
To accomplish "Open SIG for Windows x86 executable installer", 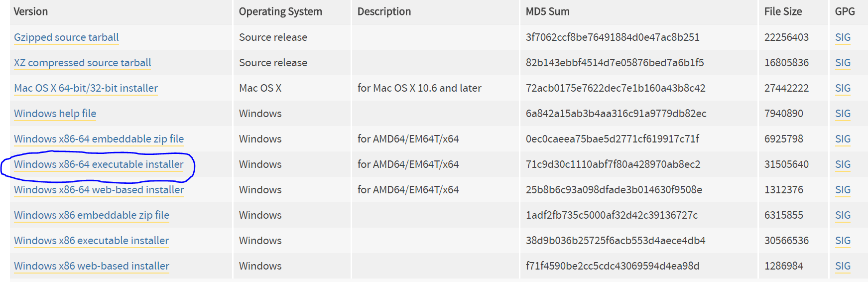I will [x=843, y=241].
